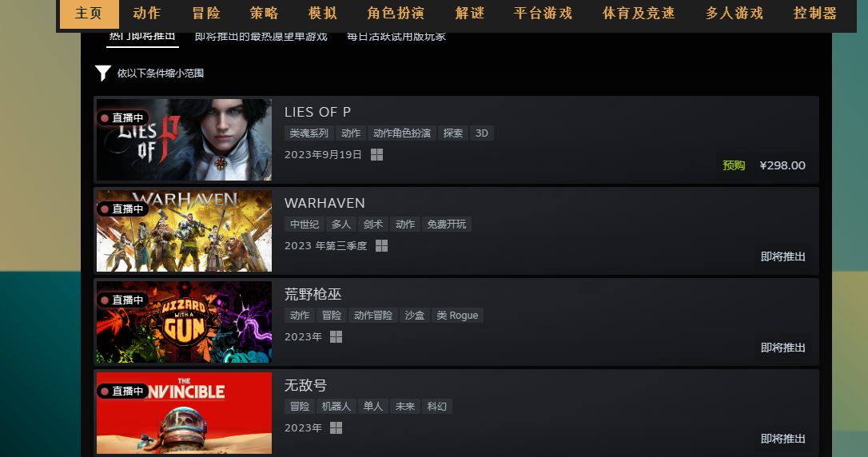Open The Invincible game thumbnail

[185, 413]
